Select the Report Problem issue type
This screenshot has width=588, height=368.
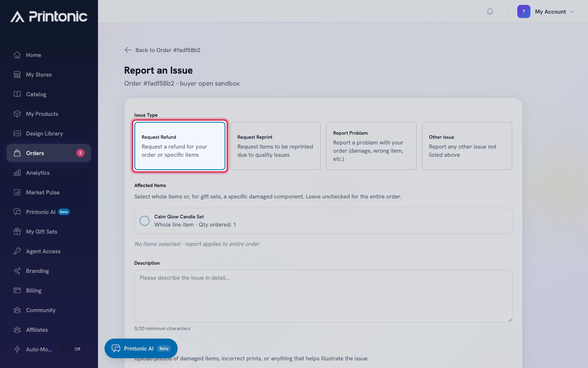[371, 146]
